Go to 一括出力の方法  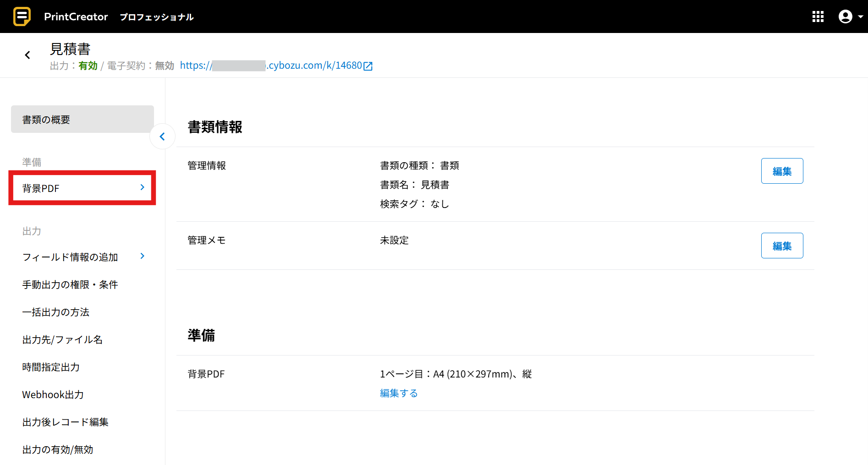[56, 312]
